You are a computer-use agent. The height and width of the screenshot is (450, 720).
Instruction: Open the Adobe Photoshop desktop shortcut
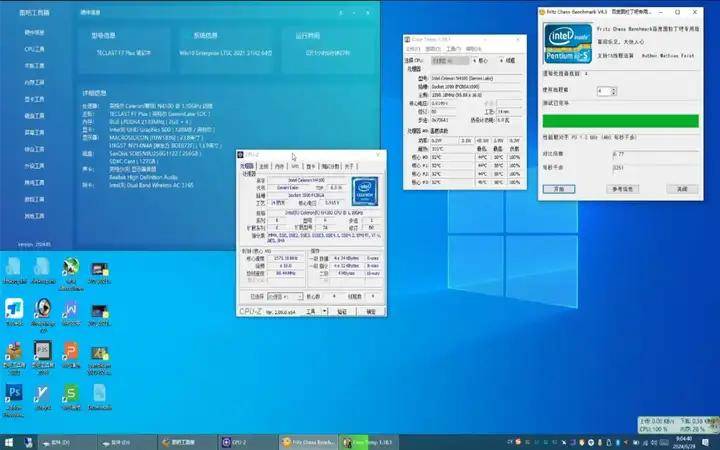point(14,399)
